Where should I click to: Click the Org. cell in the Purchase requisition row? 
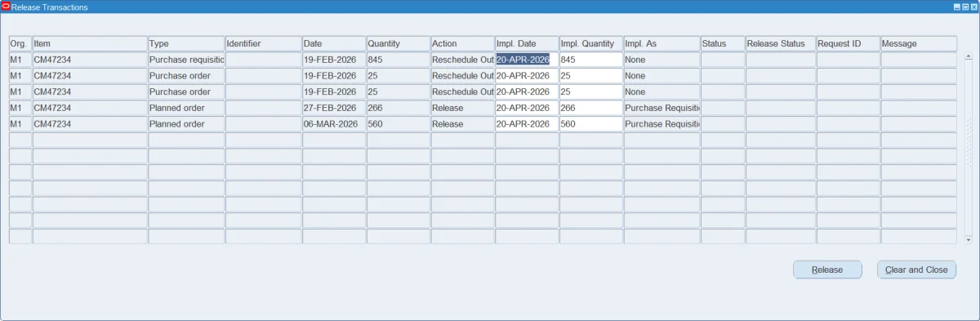point(20,60)
